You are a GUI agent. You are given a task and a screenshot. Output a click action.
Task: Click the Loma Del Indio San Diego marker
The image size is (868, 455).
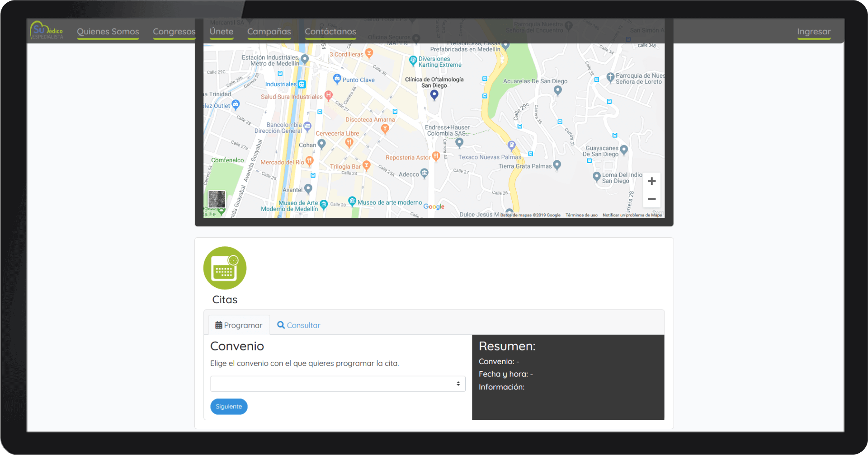point(596,177)
